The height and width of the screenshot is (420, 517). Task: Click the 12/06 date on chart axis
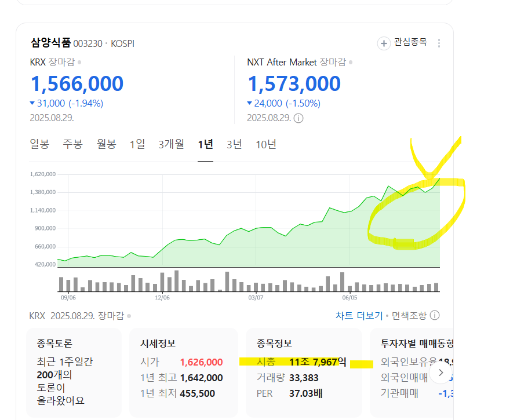[162, 297]
